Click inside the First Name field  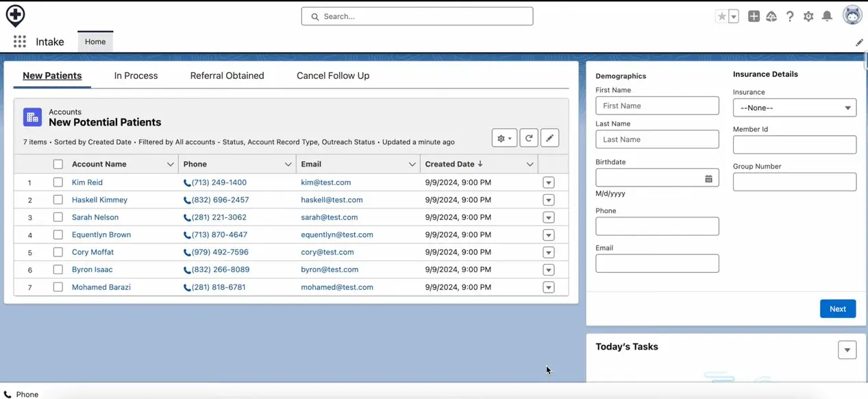click(x=656, y=106)
